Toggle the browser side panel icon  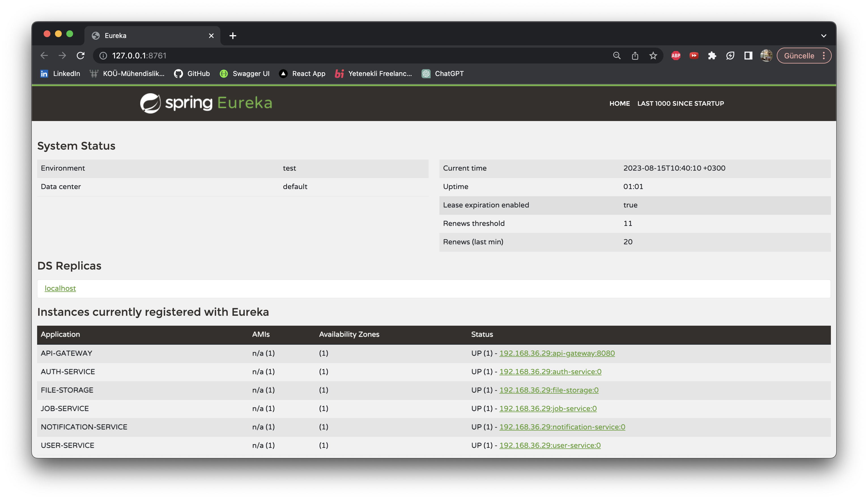click(x=748, y=56)
